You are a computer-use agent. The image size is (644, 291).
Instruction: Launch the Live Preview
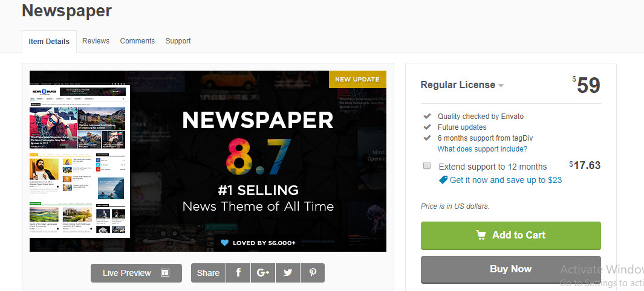(x=136, y=273)
